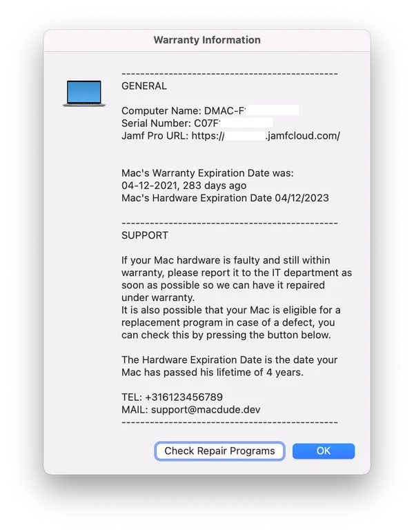Click the Hardware Expiration Date 04/12/2023 line
This screenshot has height=532, width=414.
[225, 198]
